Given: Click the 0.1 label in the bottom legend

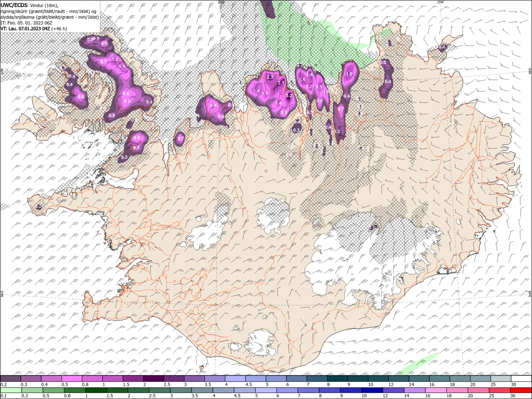Looking at the screenshot, I should (4, 396).
